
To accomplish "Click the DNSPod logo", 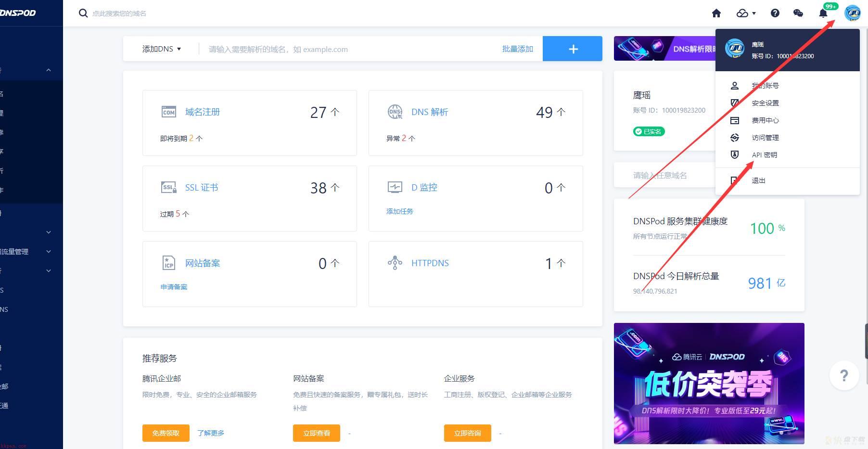I will [18, 13].
